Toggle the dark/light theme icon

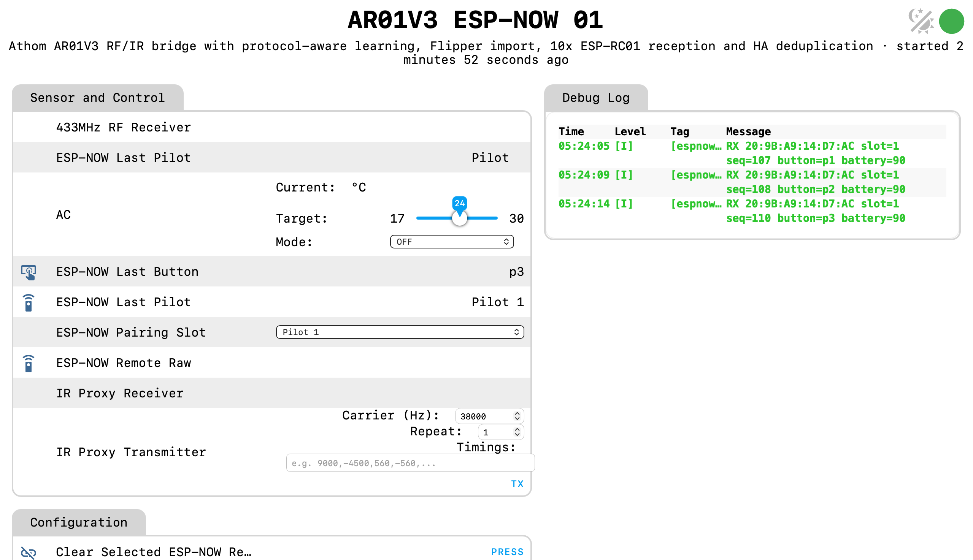pos(921,21)
